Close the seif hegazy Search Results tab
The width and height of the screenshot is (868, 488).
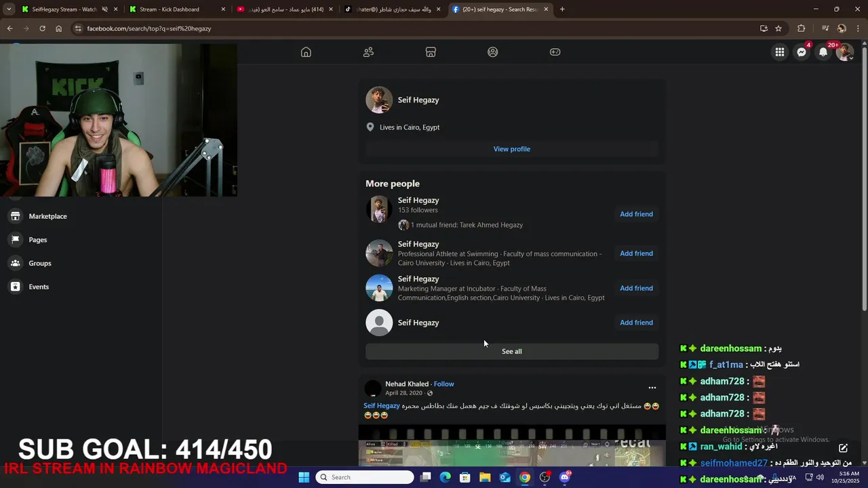[546, 9]
